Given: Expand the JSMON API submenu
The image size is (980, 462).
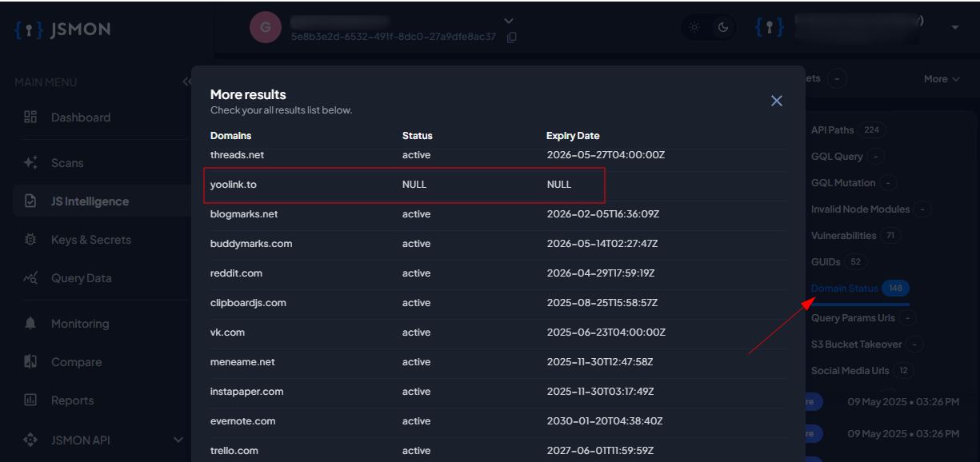Looking at the screenshot, I should (178, 440).
